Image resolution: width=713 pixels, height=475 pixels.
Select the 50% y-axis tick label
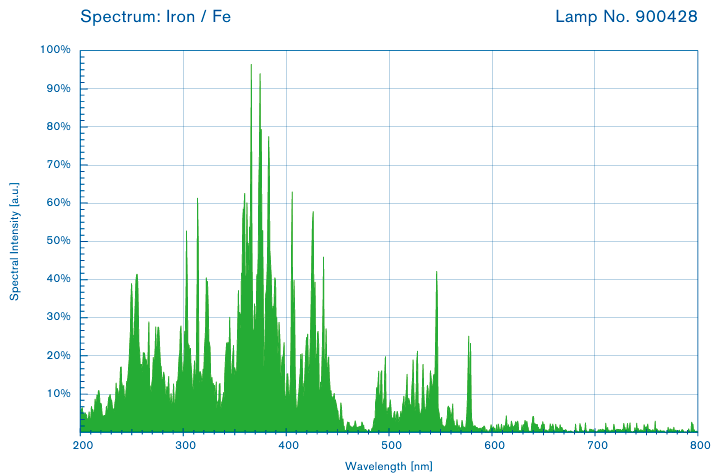pos(58,240)
